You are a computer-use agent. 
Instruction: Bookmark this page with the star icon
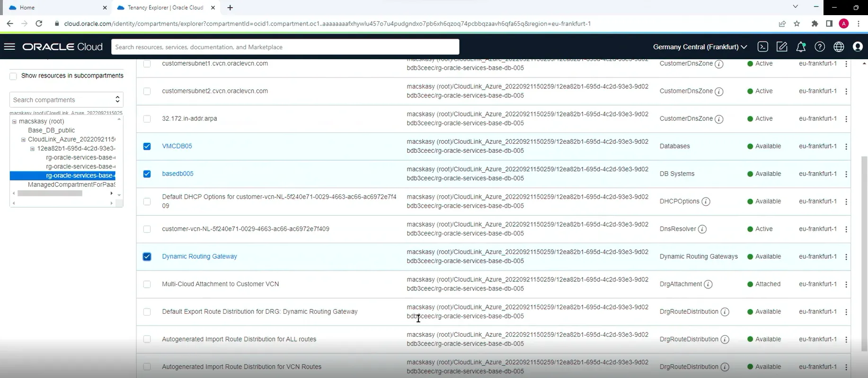click(x=797, y=24)
